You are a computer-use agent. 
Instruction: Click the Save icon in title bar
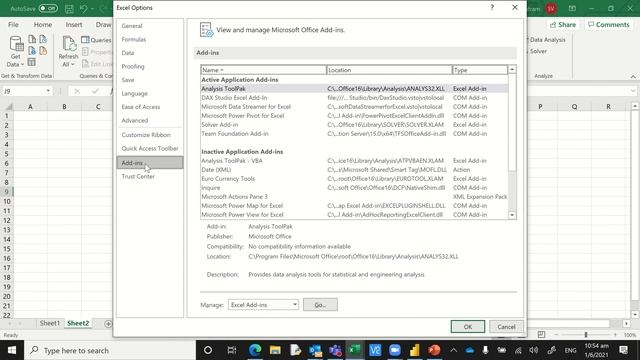pyautogui.click(x=69, y=9)
